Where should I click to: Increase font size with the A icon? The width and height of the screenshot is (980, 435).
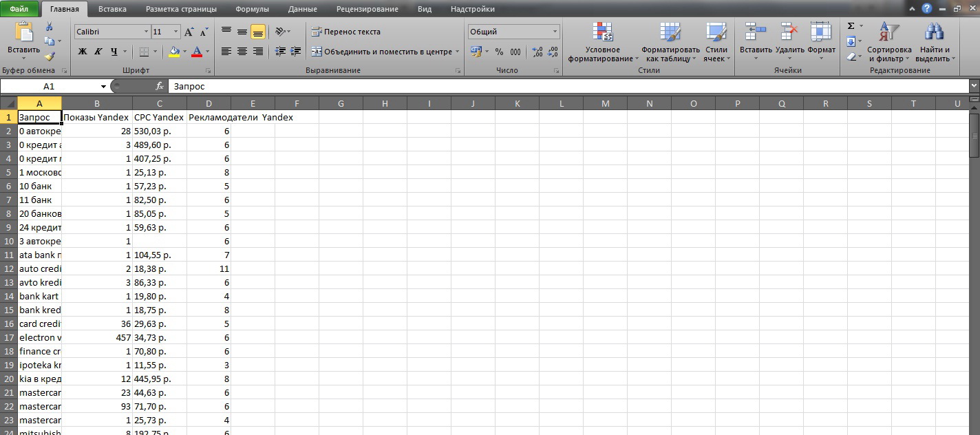click(189, 32)
